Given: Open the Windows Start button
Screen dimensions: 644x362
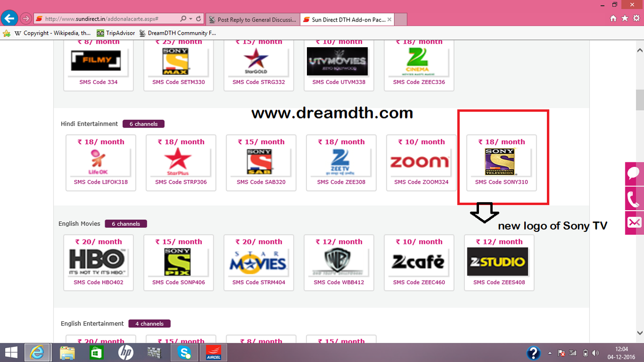Looking at the screenshot, I should pyautogui.click(x=11, y=352).
